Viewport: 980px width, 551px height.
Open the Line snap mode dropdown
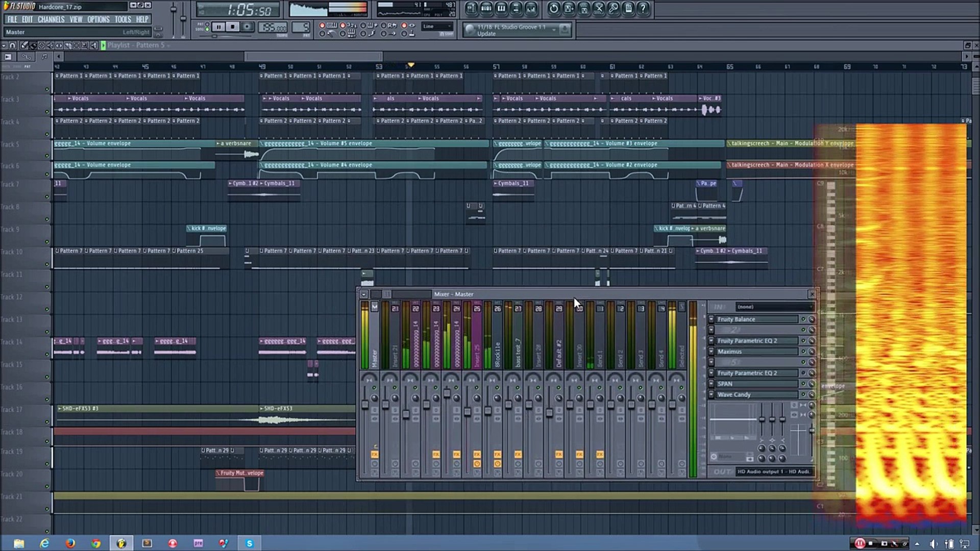coord(437,27)
